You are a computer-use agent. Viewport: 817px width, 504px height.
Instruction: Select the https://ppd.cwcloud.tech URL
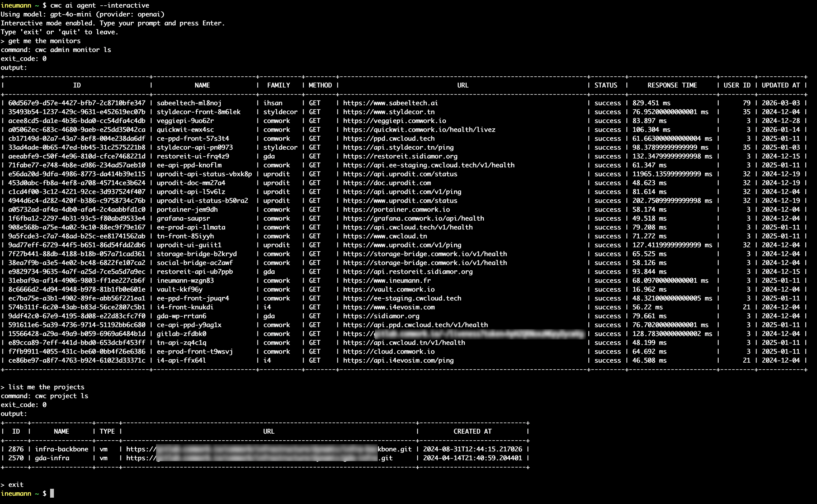pyautogui.click(x=389, y=139)
